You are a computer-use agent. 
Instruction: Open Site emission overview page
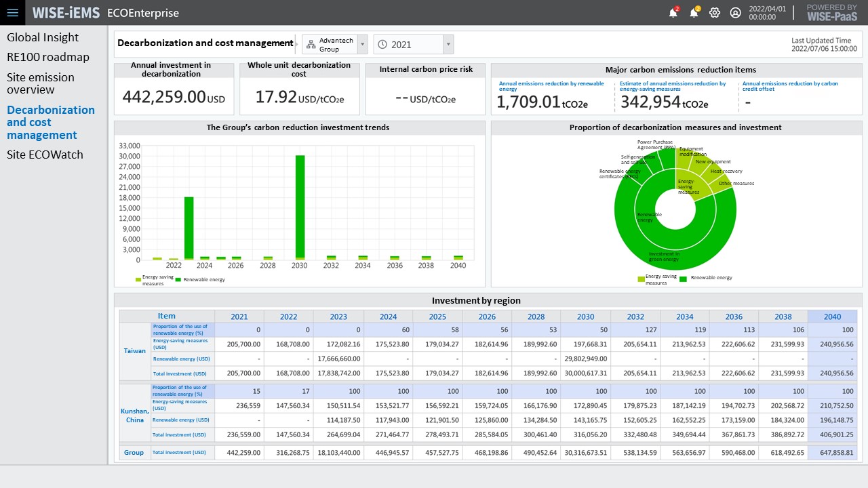[x=41, y=83]
